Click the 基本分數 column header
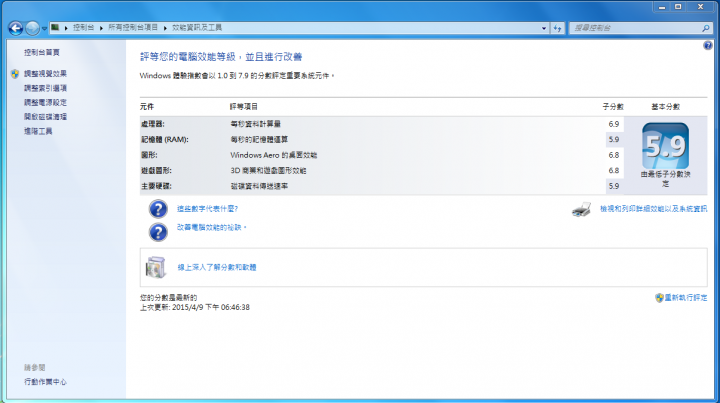Screen dimensions: 720x403 (665, 106)
